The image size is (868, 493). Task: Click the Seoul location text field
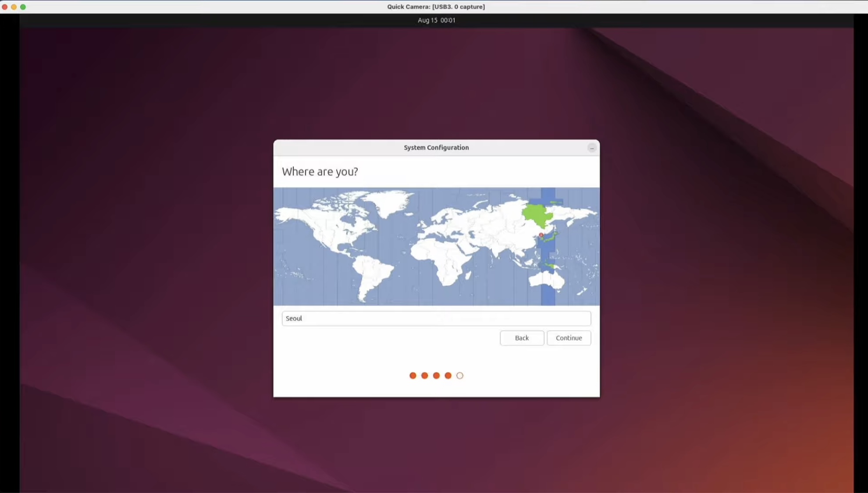(x=436, y=318)
